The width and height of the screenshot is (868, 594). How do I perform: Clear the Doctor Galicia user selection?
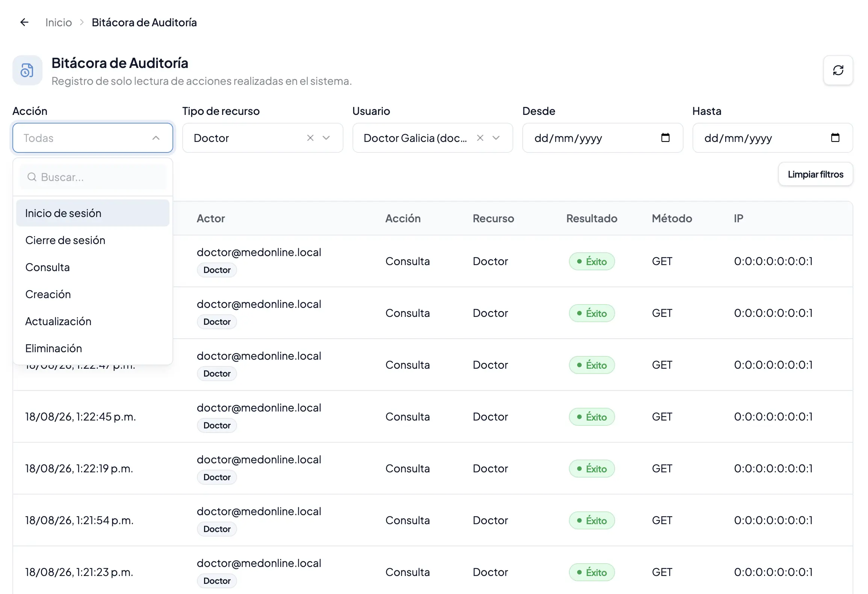[x=480, y=138]
